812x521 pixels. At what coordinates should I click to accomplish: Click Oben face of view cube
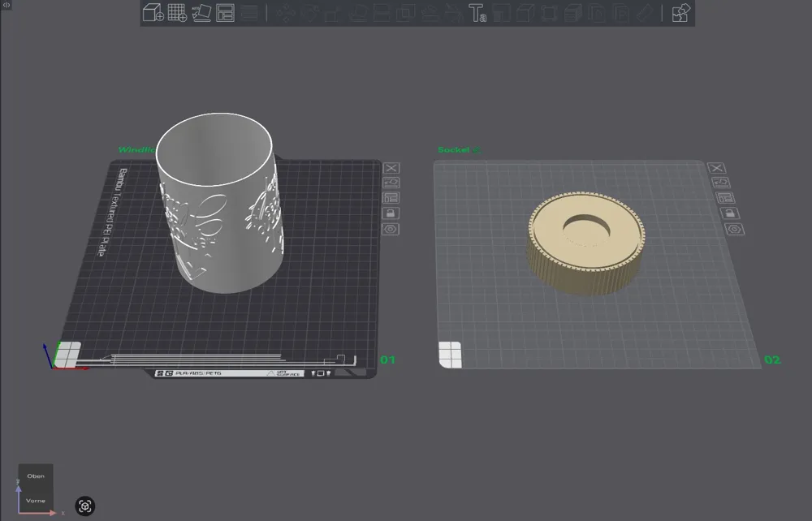[x=36, y=476]
